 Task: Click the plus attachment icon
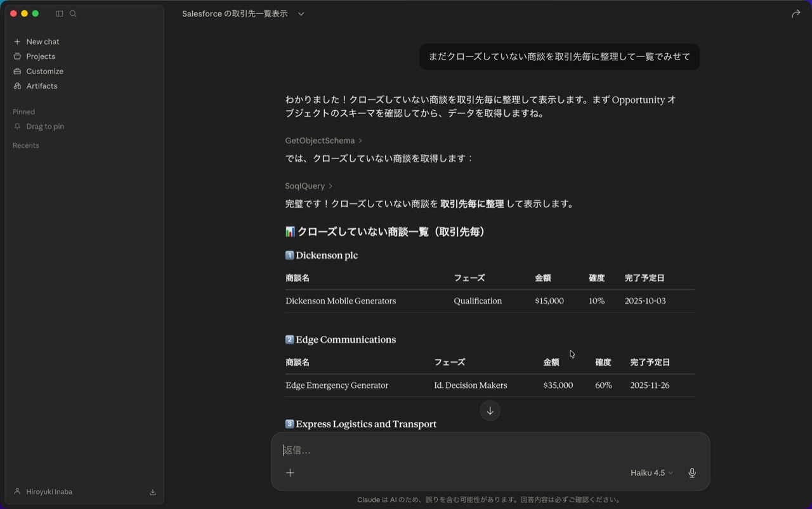(290, 472)
